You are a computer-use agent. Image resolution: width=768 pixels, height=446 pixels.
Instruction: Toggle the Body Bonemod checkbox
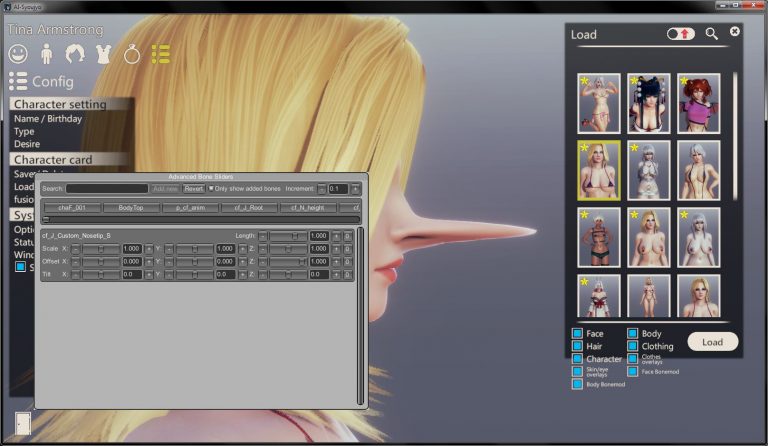(577, 384)
